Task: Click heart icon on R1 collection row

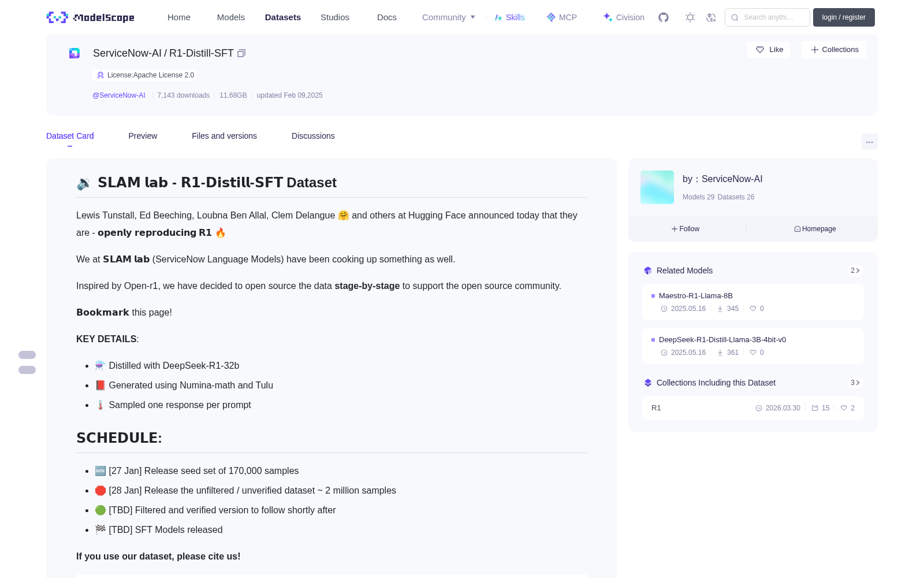Action: [x=844, y=408]
